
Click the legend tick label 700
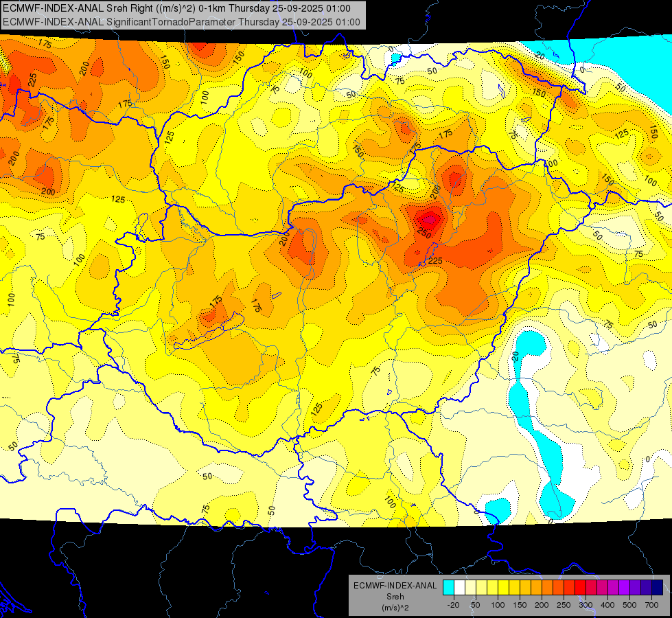point(651,605)
